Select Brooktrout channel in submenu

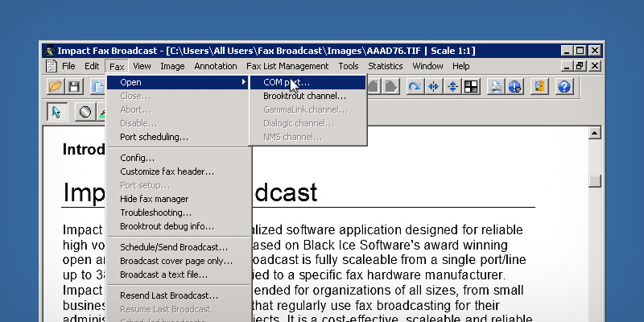(304, 96)
